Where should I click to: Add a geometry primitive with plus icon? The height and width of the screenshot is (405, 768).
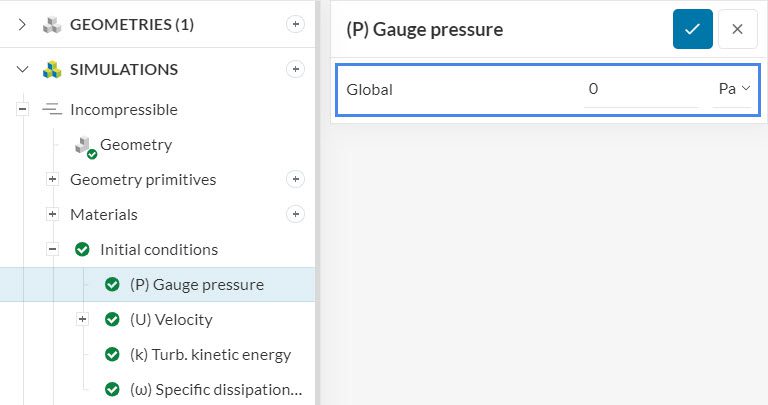pos(294,179)
